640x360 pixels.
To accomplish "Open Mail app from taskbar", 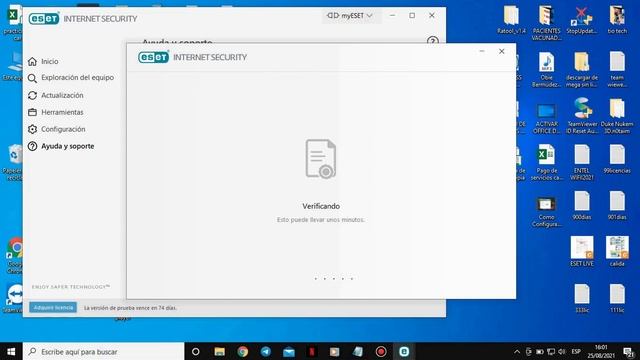I will click(x=289, y=351).
